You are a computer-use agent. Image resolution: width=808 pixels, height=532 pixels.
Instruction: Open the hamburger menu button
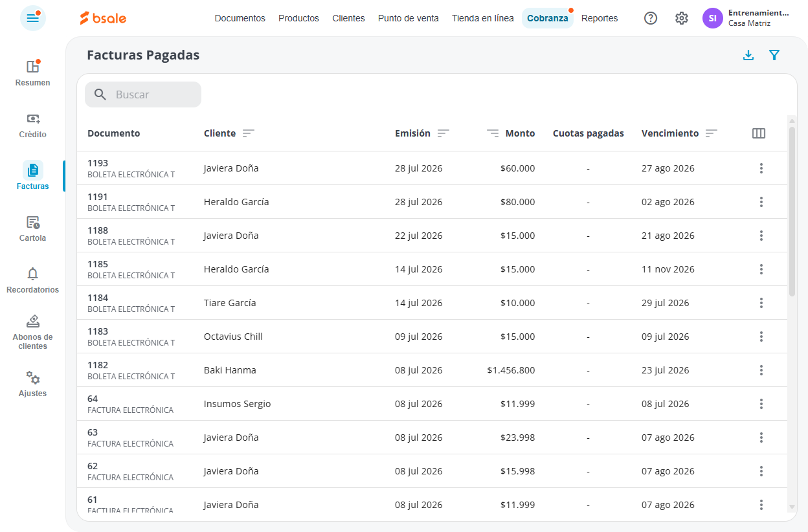[33, 18]
